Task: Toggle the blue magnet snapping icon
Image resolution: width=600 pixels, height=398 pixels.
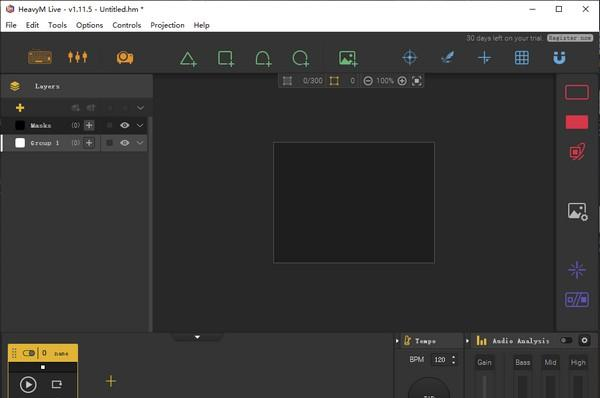Action: (x=559, y=58)
